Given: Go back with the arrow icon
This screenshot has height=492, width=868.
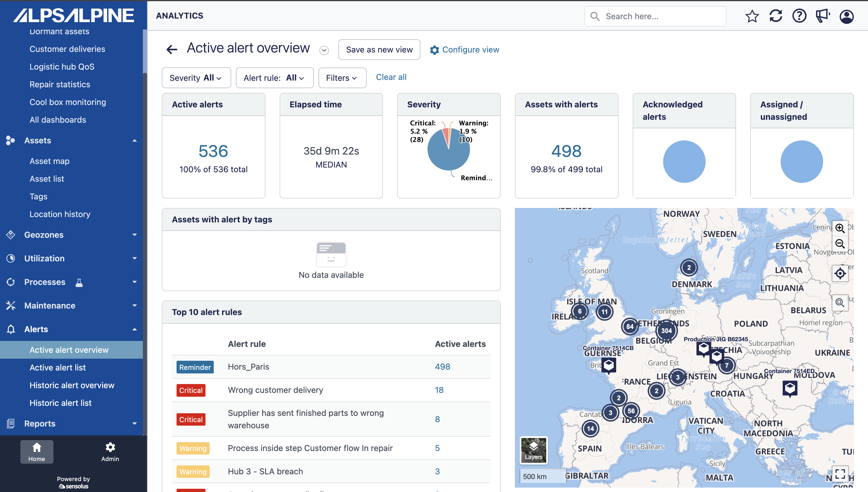Looking at the screenshot, I should click(x=172, y=50).
